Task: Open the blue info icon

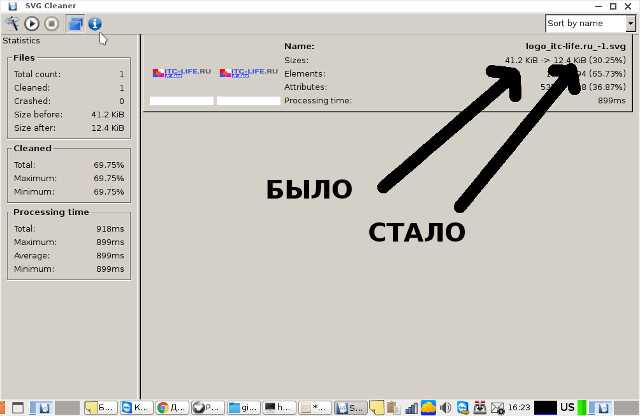Action: 95,24
